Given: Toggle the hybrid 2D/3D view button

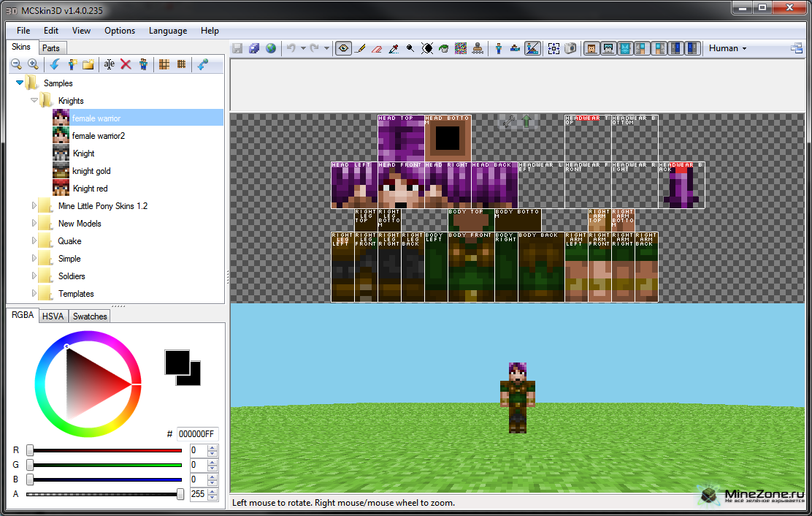Looking at the screenshot, I should pos(532,48).
